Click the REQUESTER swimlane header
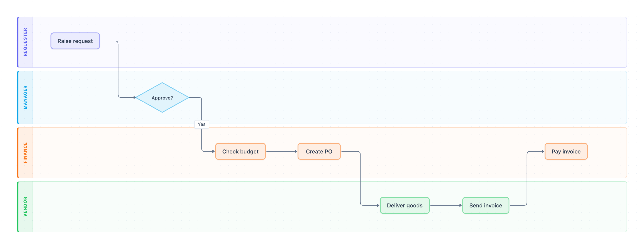The image size is (644, 249). [25, 42]
